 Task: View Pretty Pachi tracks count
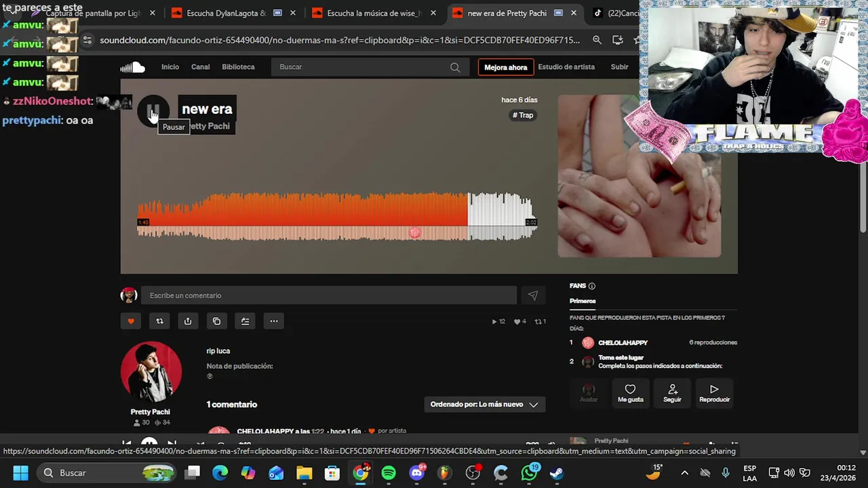click(162, 423)
